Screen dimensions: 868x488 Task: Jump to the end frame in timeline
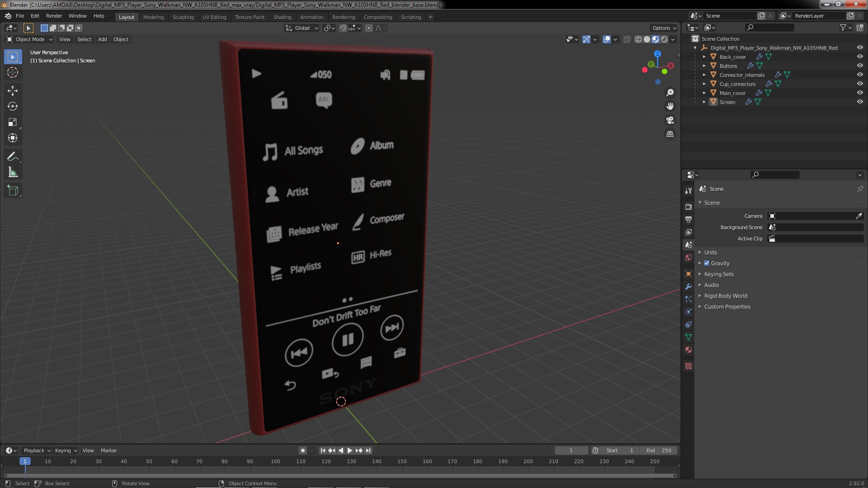(368, 450)
